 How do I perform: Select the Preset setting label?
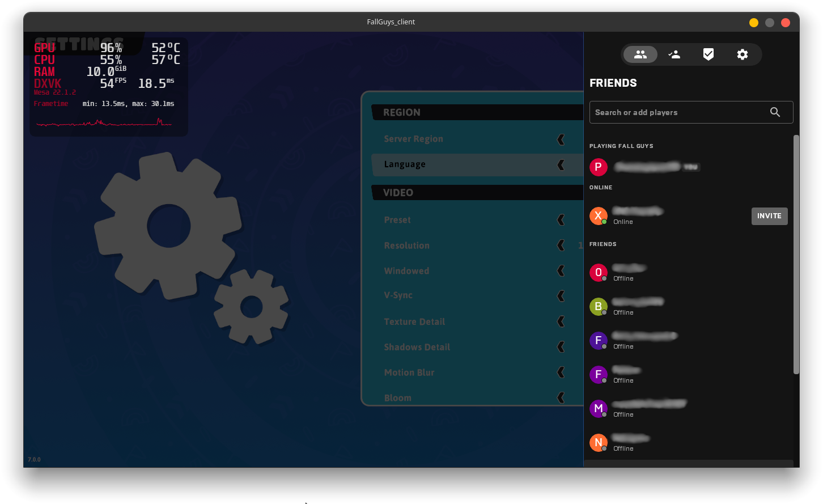[x=397, y=220]
